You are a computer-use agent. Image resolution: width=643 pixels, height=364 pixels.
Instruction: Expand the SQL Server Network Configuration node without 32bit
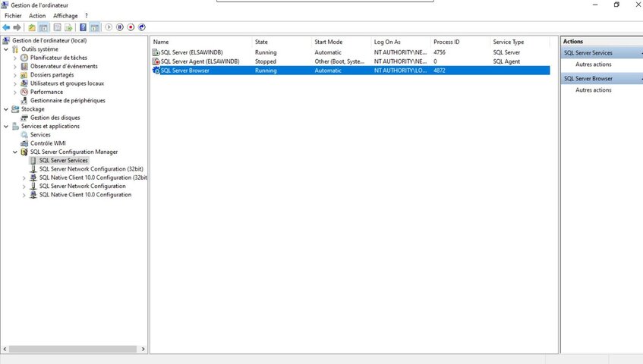24,187
